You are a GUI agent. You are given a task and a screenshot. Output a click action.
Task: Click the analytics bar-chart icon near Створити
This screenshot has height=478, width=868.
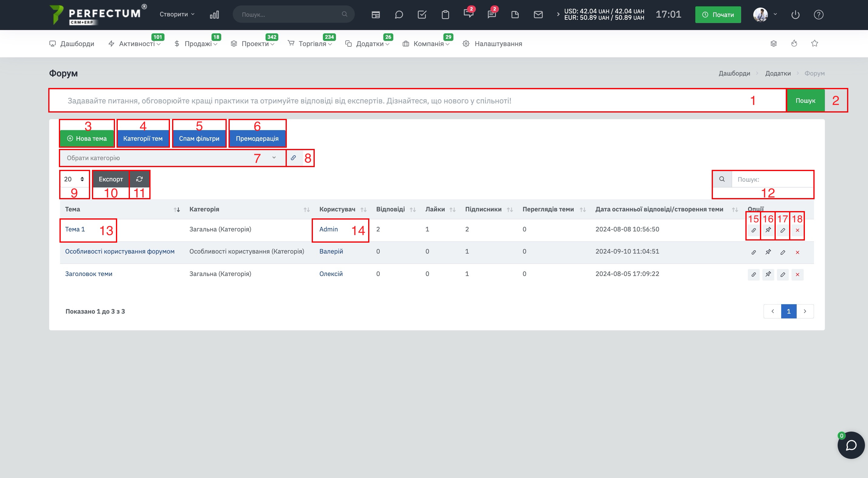(214, 15)
